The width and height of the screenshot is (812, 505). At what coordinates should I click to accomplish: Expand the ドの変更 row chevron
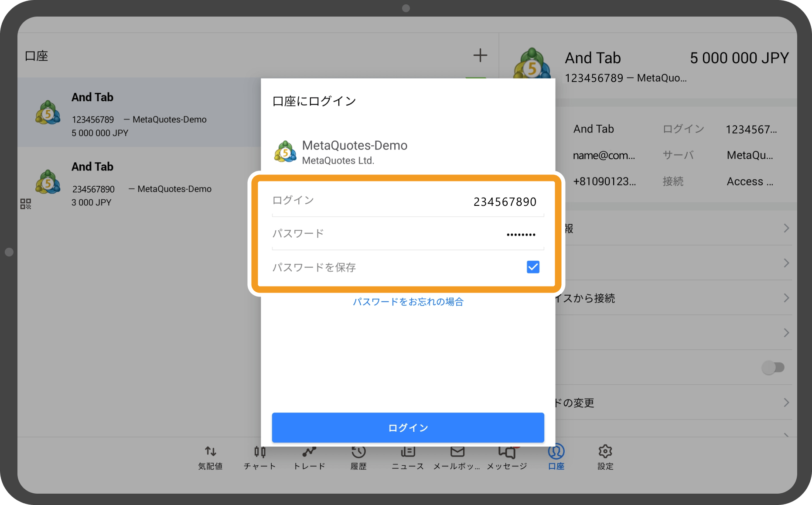pyautogui.click(x=786, y=403)
